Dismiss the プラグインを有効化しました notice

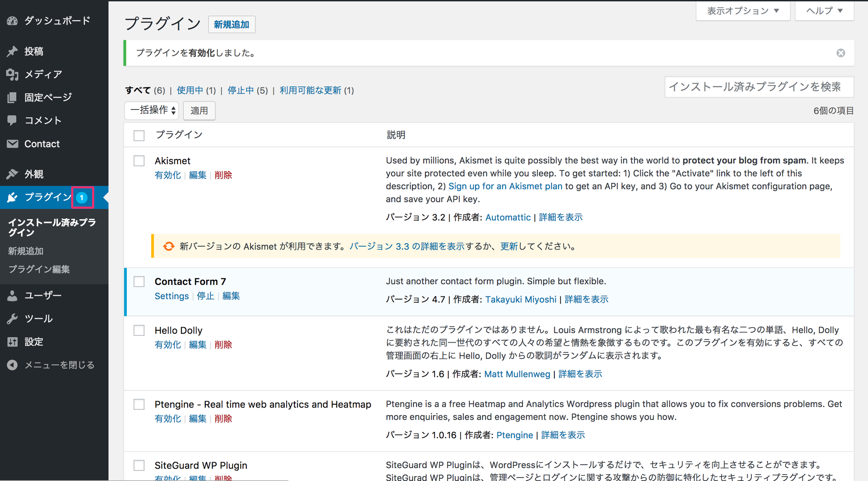click(x=840, y=53)
